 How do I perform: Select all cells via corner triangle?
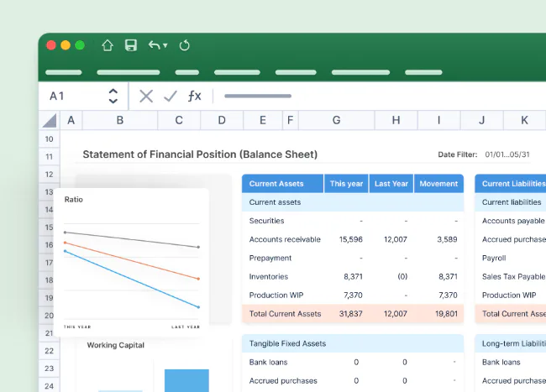[x=50, y=121]
